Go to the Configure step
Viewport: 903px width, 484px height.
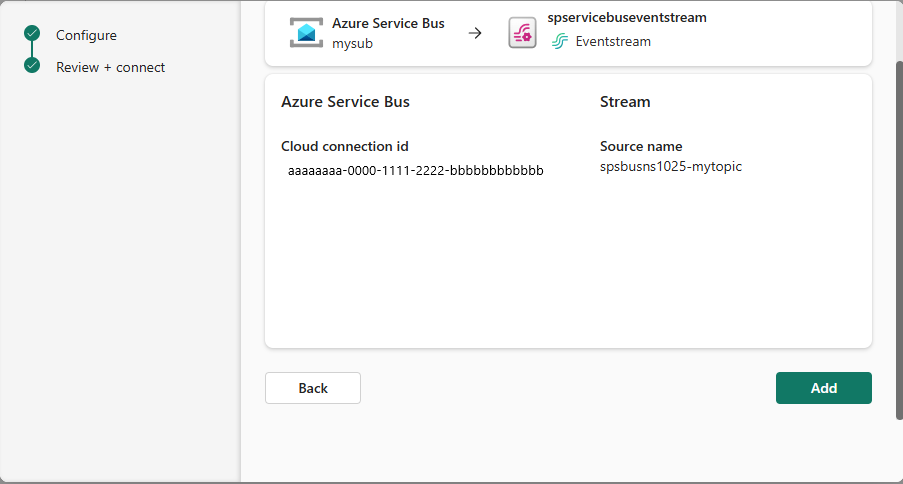click(86, 35)
